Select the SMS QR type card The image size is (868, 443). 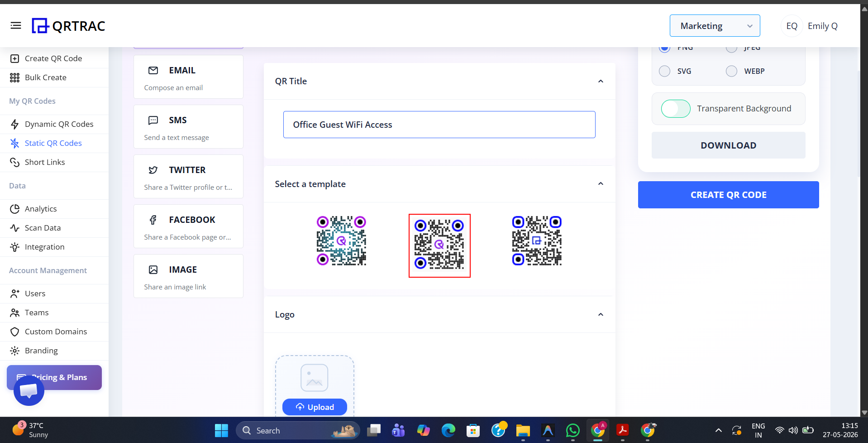tap(188, 127)
